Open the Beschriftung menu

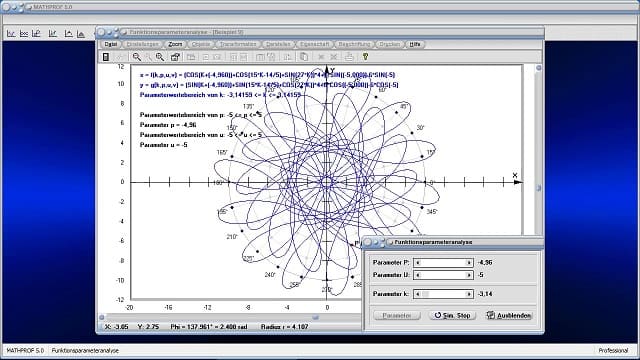point(354,44)
